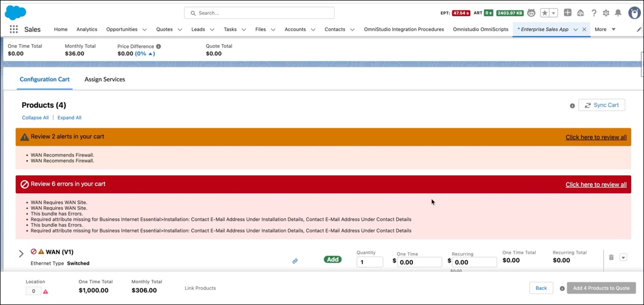This screenshot has width=644, height=305.
Task: Expand the More navigation menu
Action: pyautogui.click(x=605, y=29)
